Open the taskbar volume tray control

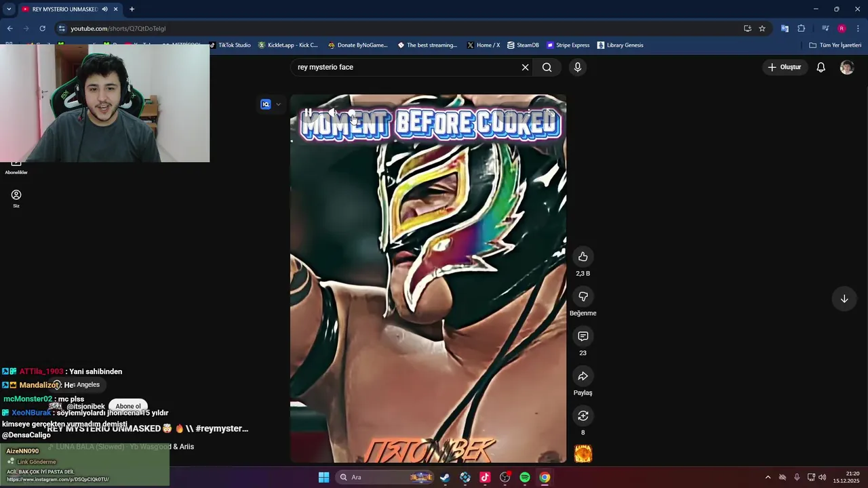[823, 477]
